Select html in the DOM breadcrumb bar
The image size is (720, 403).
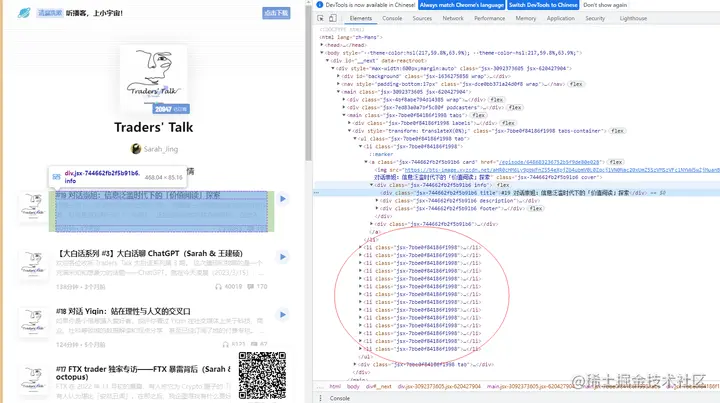[x=335, y=386]
